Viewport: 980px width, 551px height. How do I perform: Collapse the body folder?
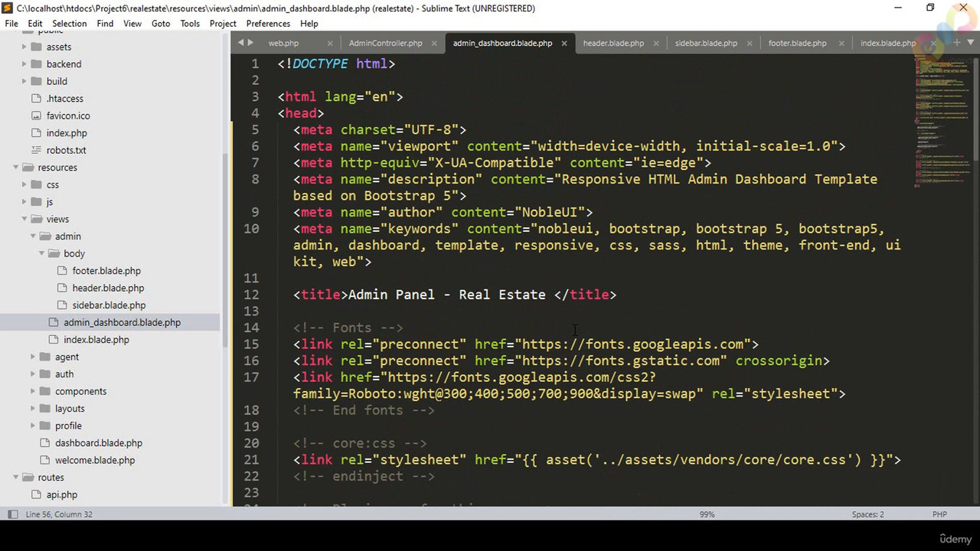41,253
